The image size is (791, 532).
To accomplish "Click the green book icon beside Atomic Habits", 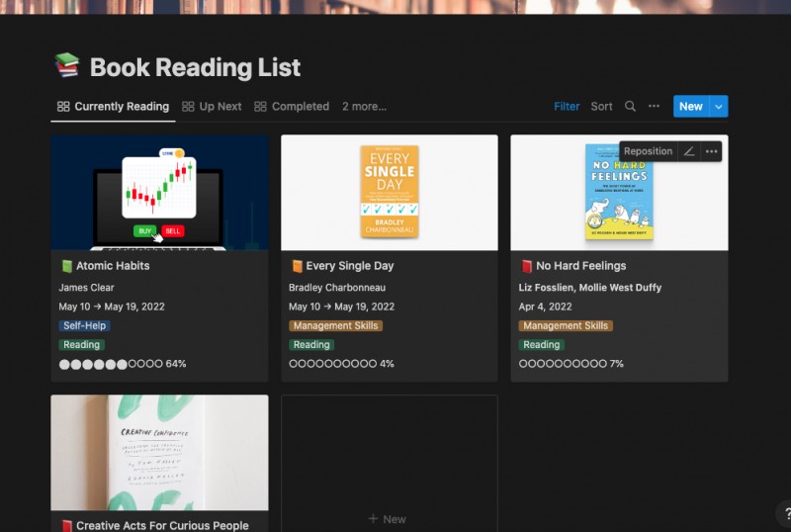I will coord(66,266).
